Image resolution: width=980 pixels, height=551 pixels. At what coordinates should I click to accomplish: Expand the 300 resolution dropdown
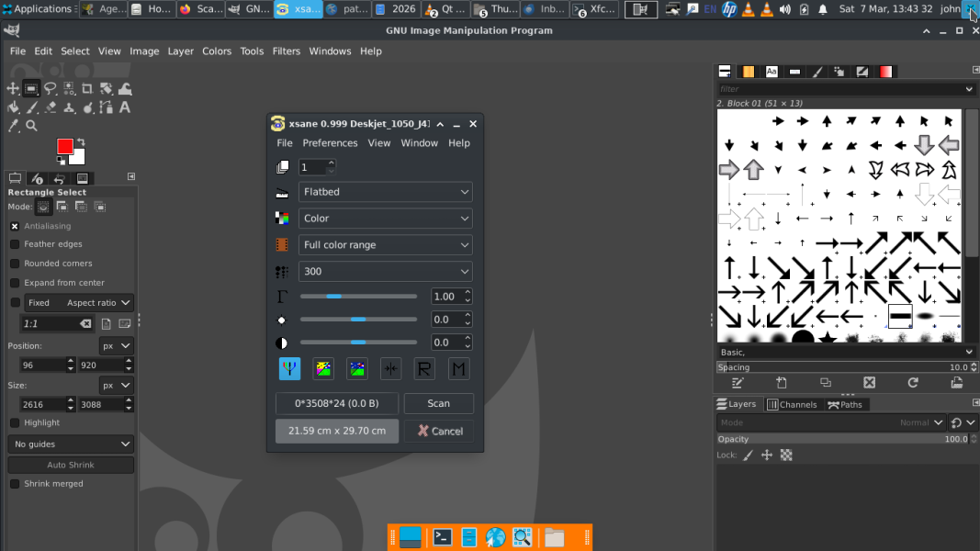pyautogui.click(x=385, y=272)
